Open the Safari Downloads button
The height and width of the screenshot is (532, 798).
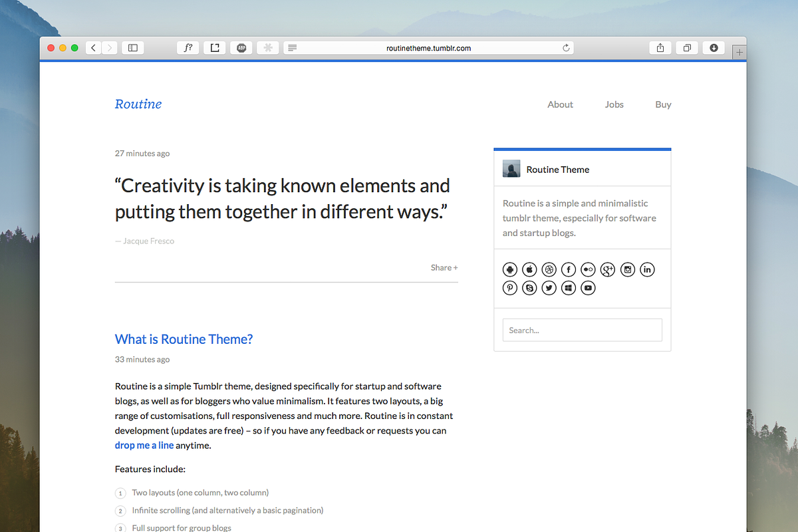[x=714, y=48]
